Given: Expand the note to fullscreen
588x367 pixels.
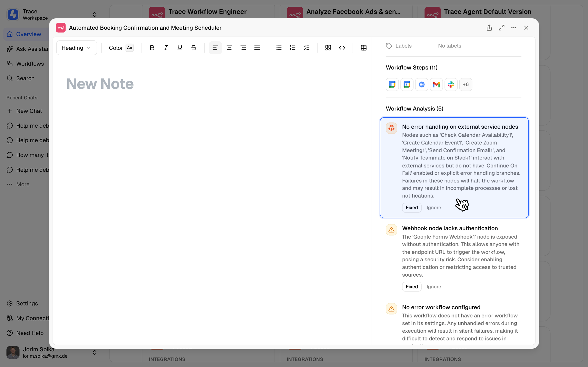Looking at the screenshot, I should 501,28.
